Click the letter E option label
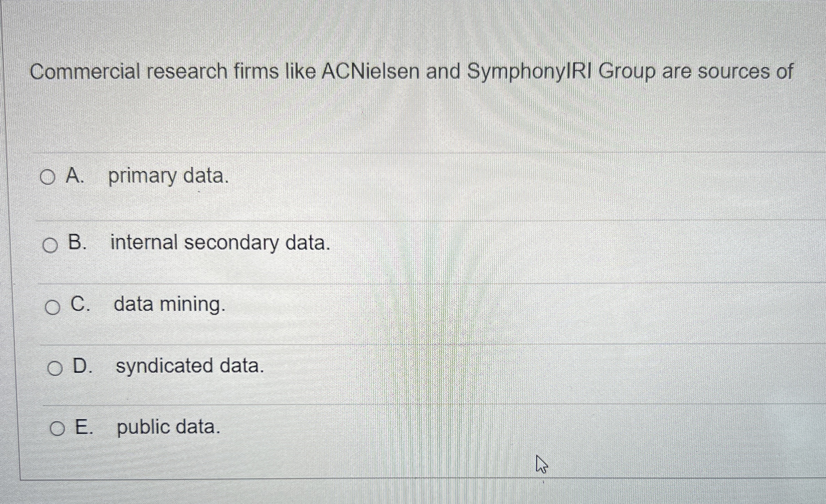The image size is (826, 504). [84, 427]
